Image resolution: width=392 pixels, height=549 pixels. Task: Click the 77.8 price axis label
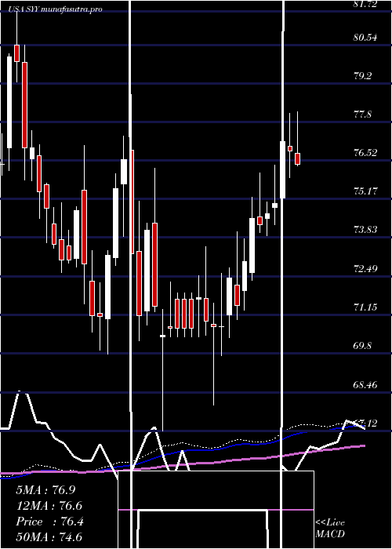tap(362, 115)
